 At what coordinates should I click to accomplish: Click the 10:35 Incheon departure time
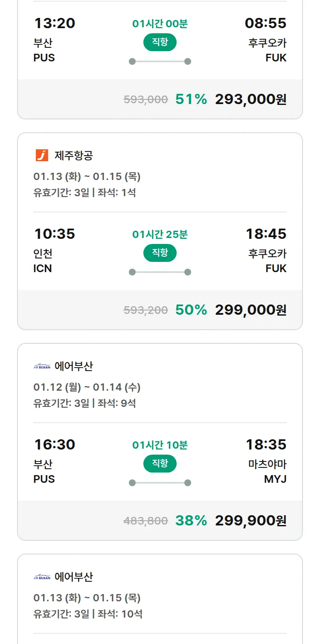pyautogui.click(x=55, y=234)
